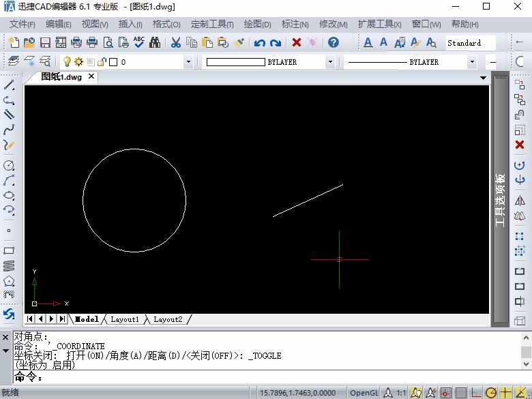
Task: Toggle layer freeze sun icon
Action: [78, 62]
